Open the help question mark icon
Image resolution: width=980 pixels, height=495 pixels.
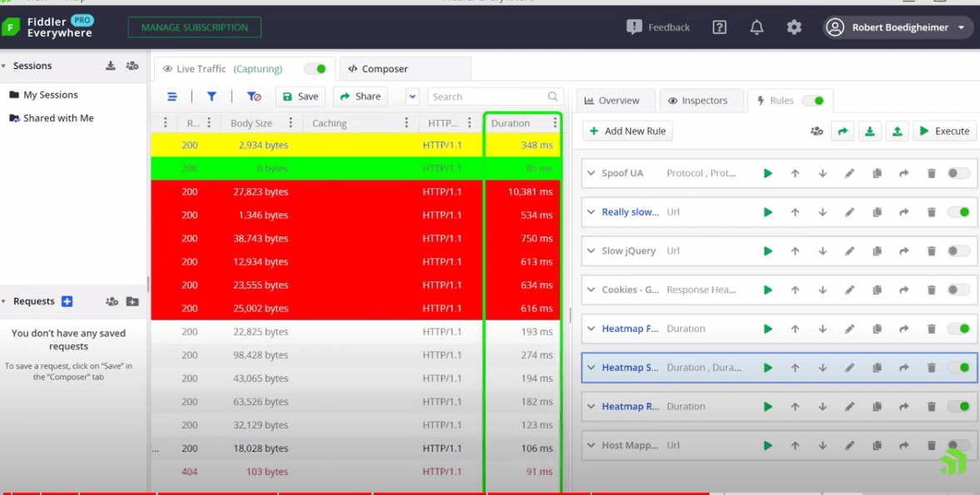coord(719,27)
